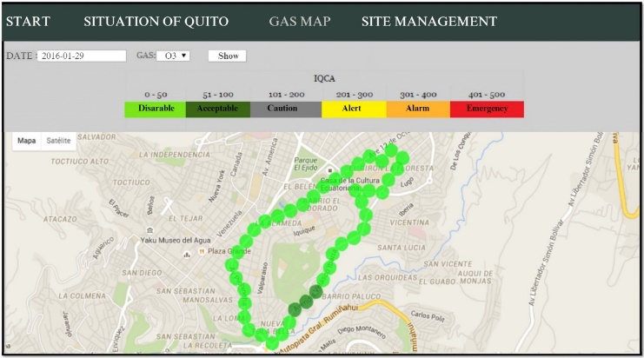Click the Yaku Museo del Agua museum icon

pos(149,230)
